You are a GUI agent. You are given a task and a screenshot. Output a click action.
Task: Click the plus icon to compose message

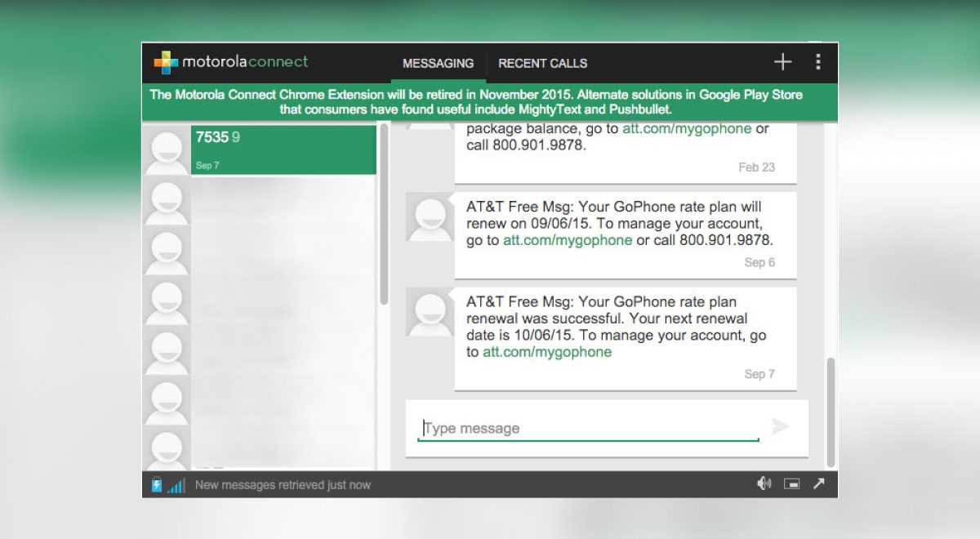pos(782,62)
